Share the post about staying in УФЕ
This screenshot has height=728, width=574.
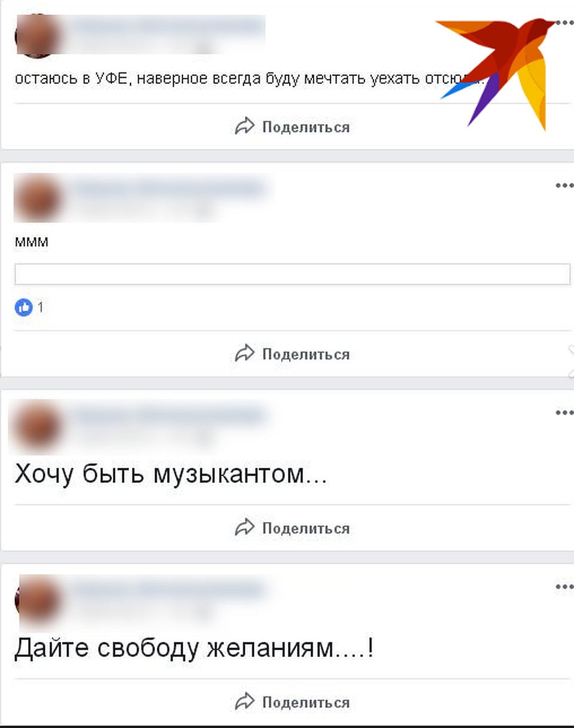click(292, 127)
